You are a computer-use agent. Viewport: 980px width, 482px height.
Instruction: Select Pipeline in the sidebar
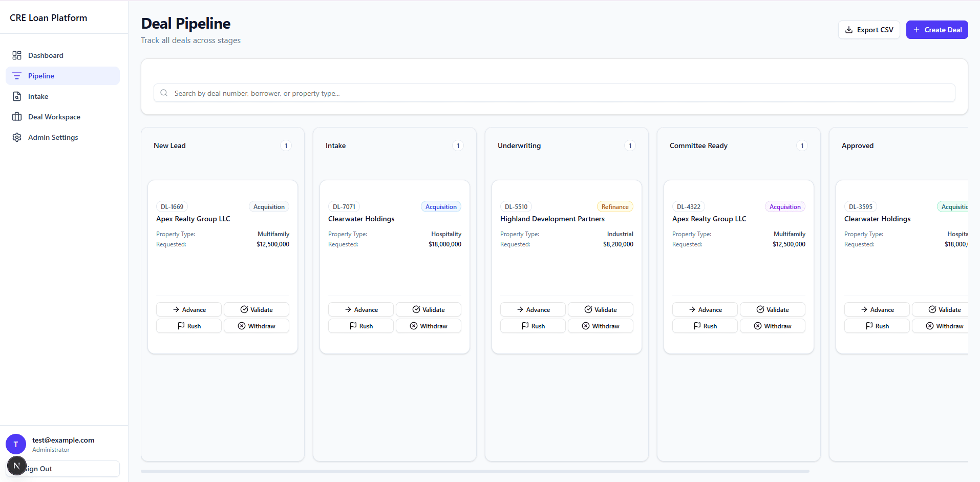62,76
